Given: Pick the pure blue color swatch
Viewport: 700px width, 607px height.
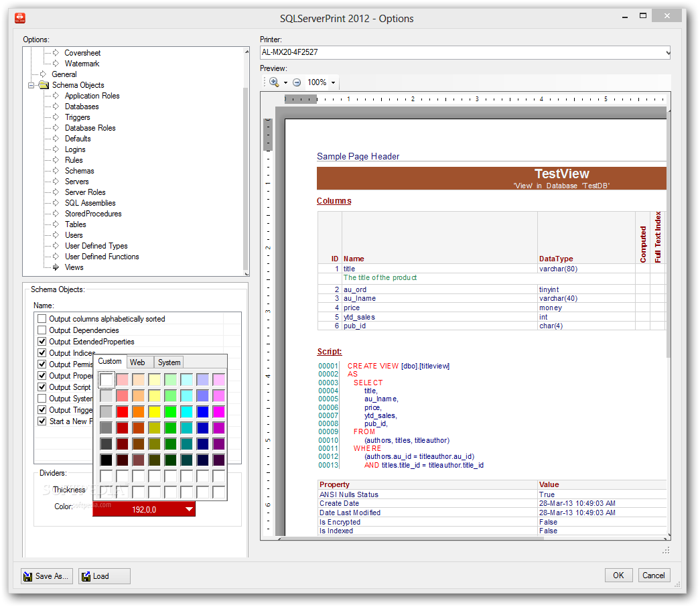Looking at the screenshot, I should click(x=203, y=412).
